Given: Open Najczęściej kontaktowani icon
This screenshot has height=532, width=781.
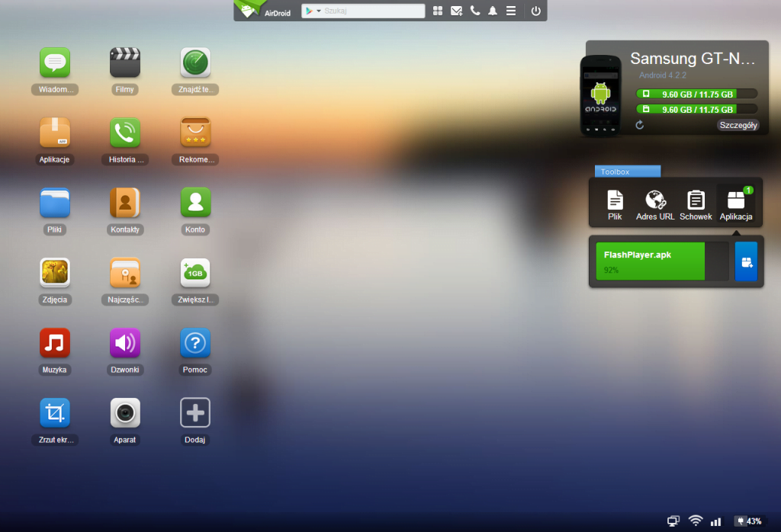Looking at the screenshot, I should point(125,273).
